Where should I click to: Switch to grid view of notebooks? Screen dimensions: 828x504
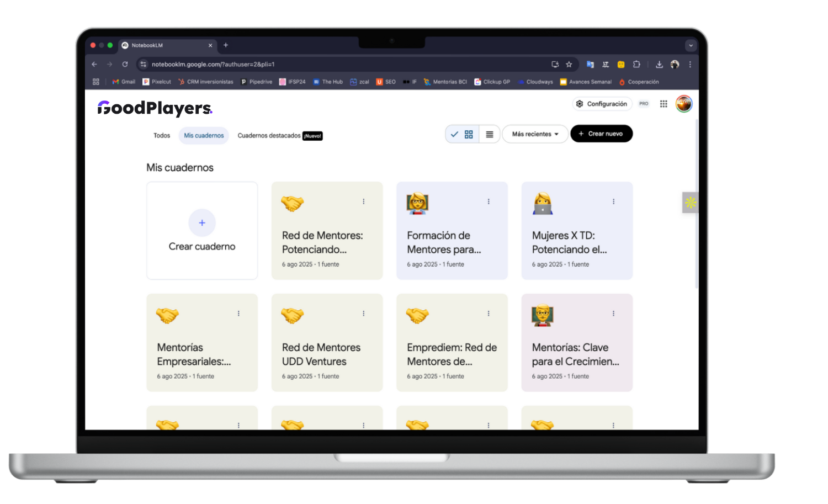pyautogui.click(x=469, y=134)
